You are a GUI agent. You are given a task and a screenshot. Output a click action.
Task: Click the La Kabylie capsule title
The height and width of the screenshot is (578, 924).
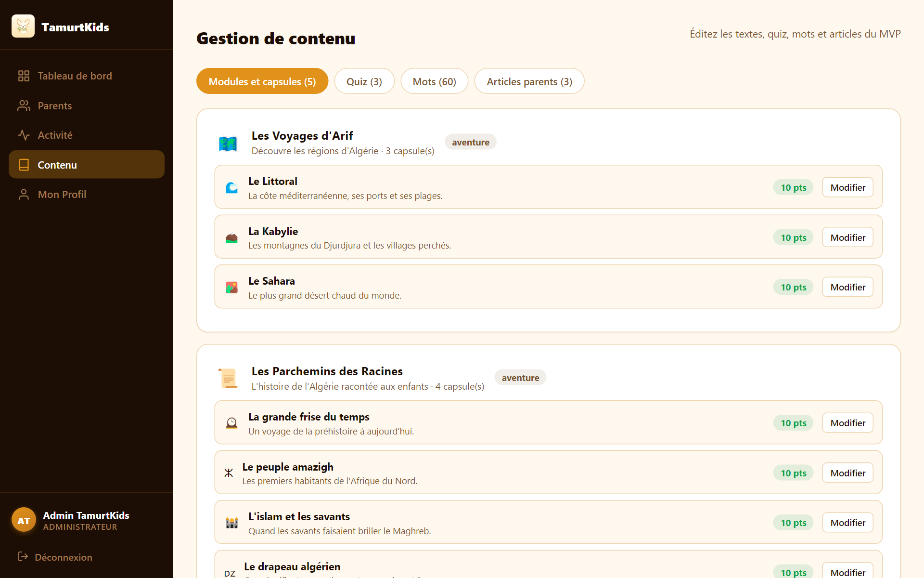click(x=273, y=231)
